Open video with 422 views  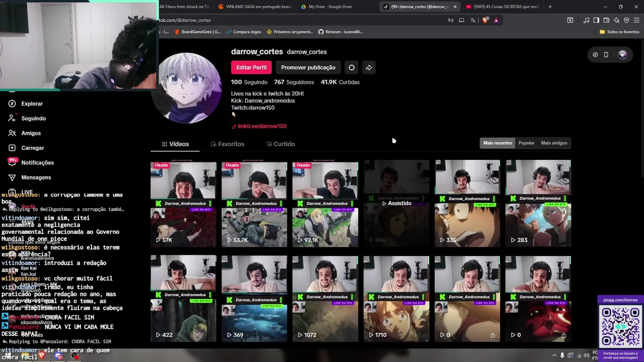point(183,299)
